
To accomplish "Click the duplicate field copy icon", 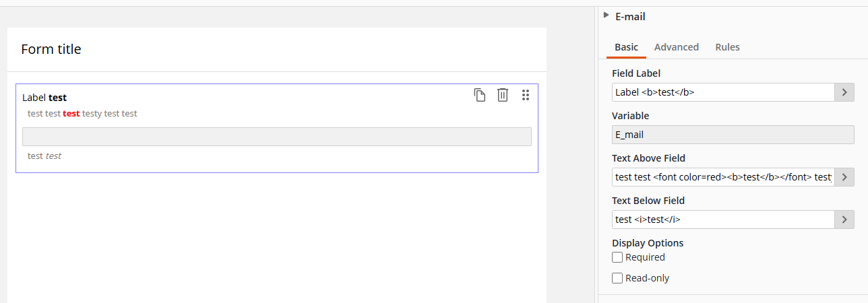I will [x=479, y=95].
